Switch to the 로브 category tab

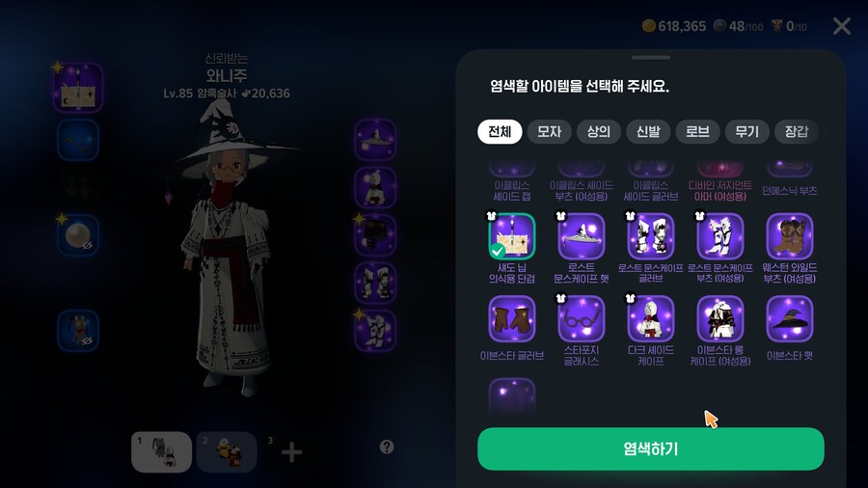point(697,132)
